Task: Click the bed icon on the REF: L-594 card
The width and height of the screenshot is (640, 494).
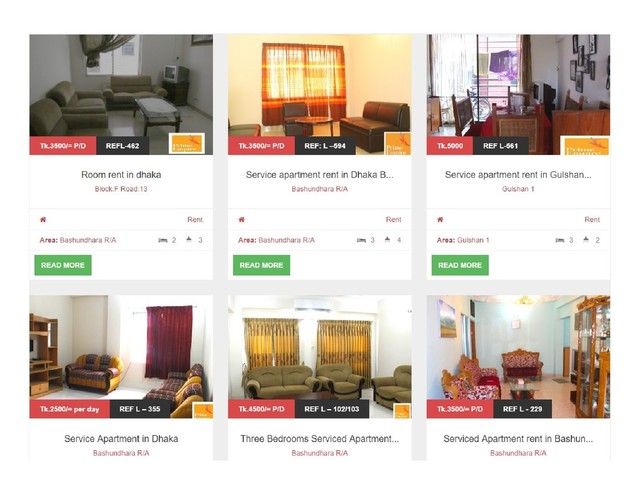Action: (x=361, y=240)
